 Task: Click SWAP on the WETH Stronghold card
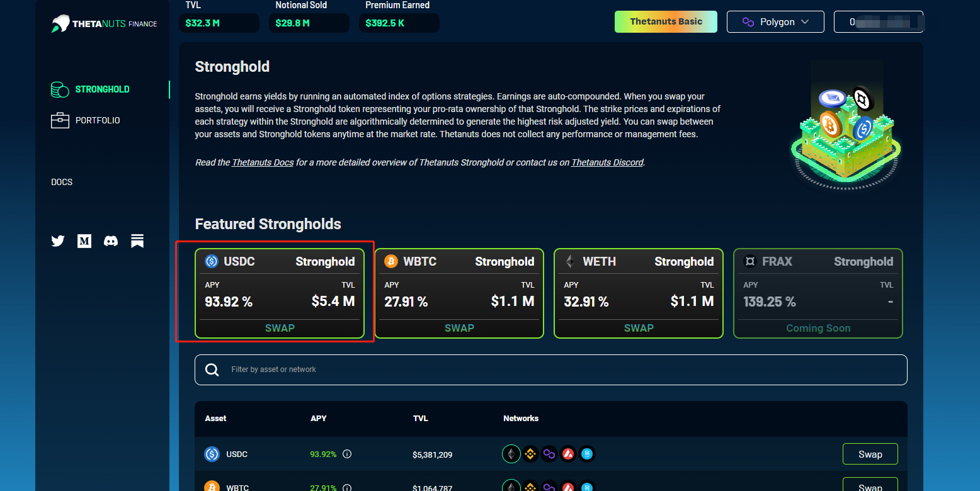[x=639, y=328]
